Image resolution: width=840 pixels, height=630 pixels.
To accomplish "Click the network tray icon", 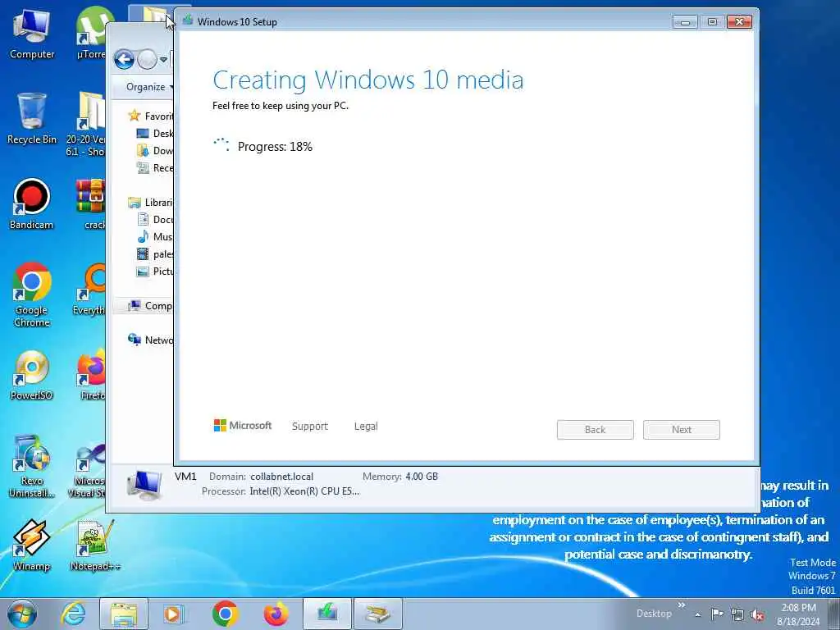I will point(737,615).
